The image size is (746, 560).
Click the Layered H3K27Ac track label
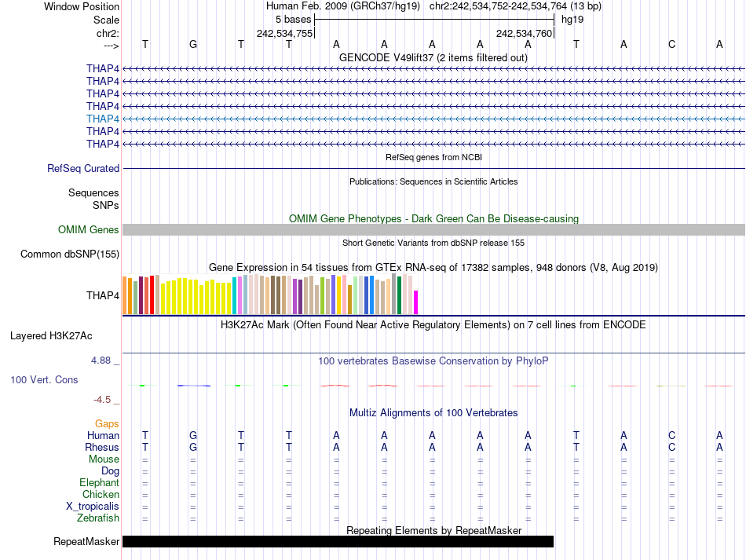51,336
